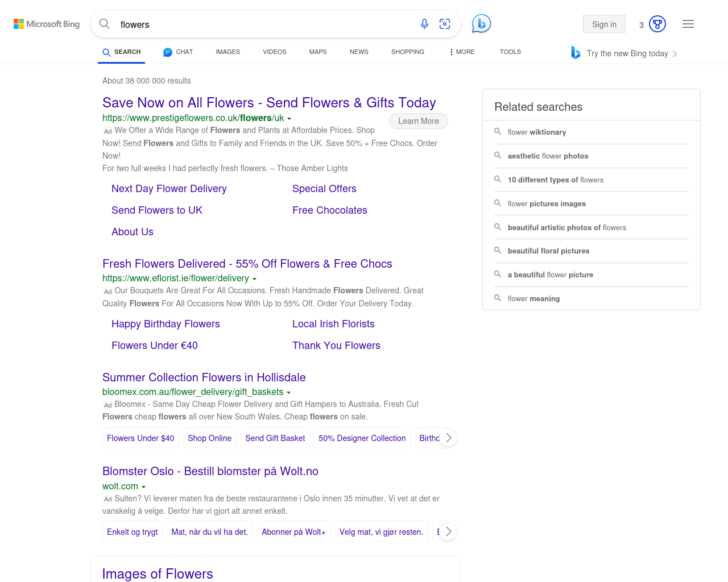Click search icon beside flower wiktionary
This screenshot has width=728, height=582.
[498, 131]
